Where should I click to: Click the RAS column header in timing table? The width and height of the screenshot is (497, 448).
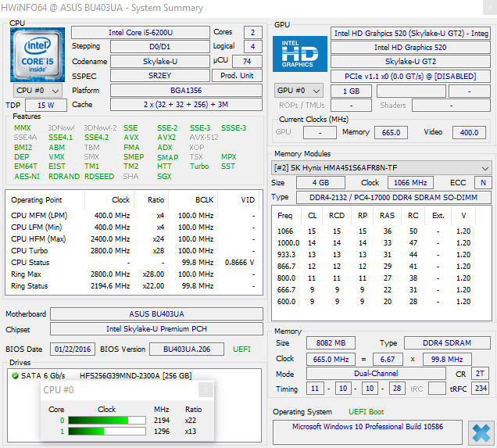coord(387,216)
